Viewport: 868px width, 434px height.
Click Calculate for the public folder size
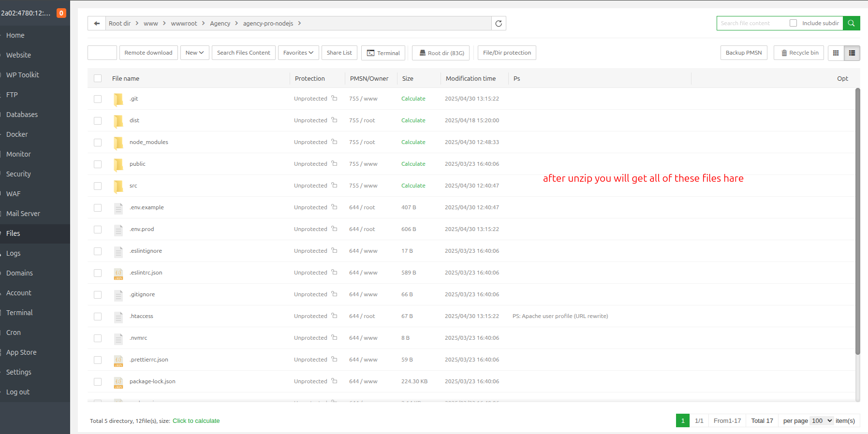(x=413, y=164)
